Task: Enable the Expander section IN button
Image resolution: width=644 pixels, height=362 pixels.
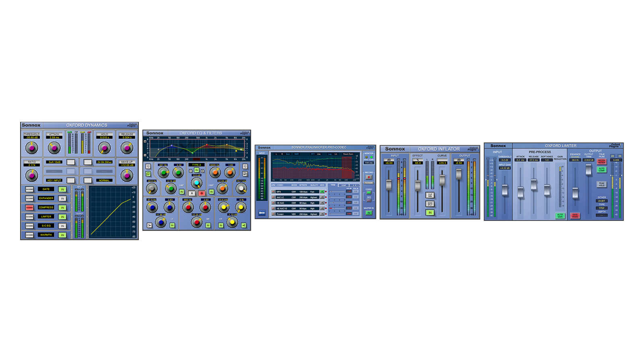Action: point(62,198)
